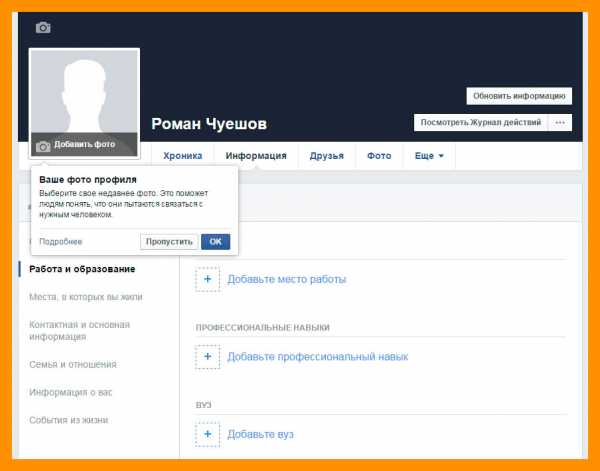Open the three-dots menu next to Журнал действий

(560, 123)
